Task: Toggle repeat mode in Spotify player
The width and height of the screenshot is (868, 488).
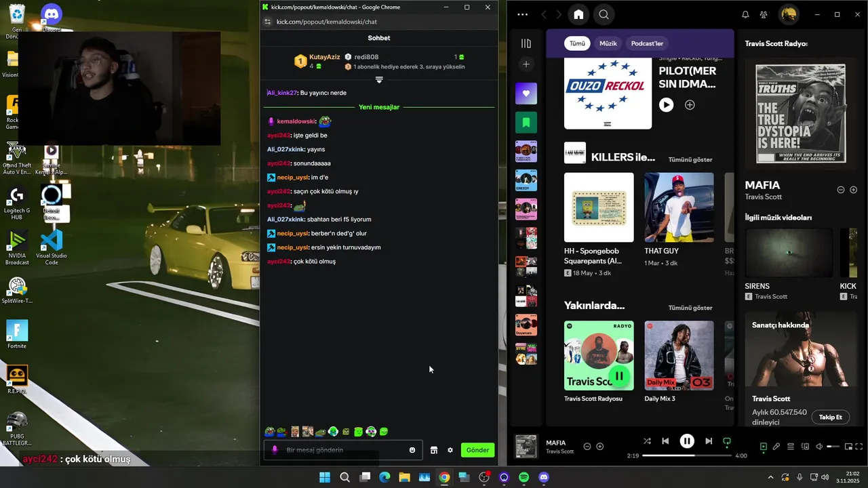Action: 727,441
